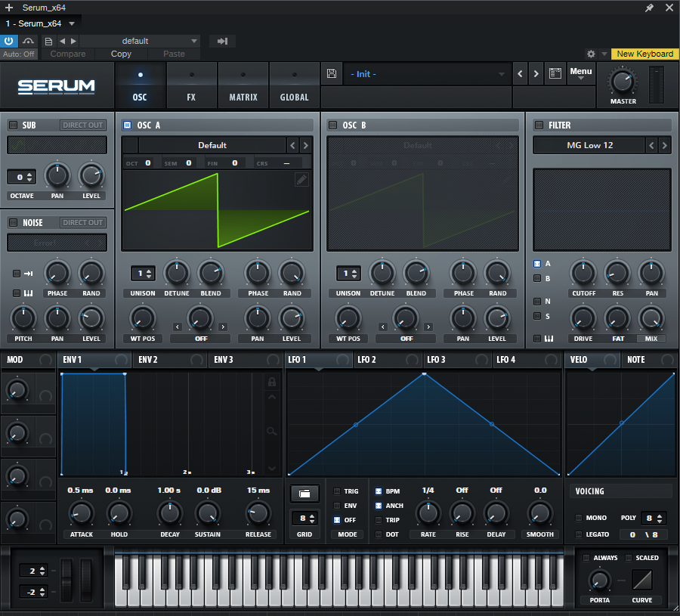Enable LFO TRIG mode checkbox
Screen dimensions: 680x616
tap(337, 491)
